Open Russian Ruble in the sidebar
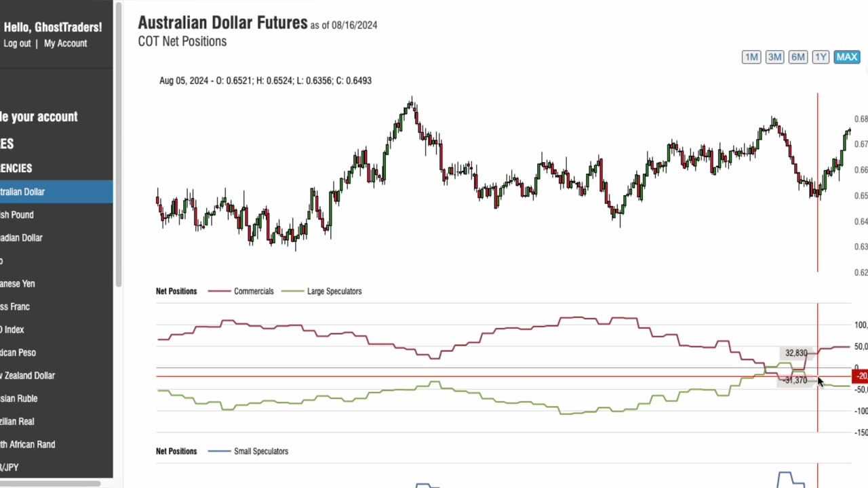Viewport: 868px width, 488px height. (56, 399)
